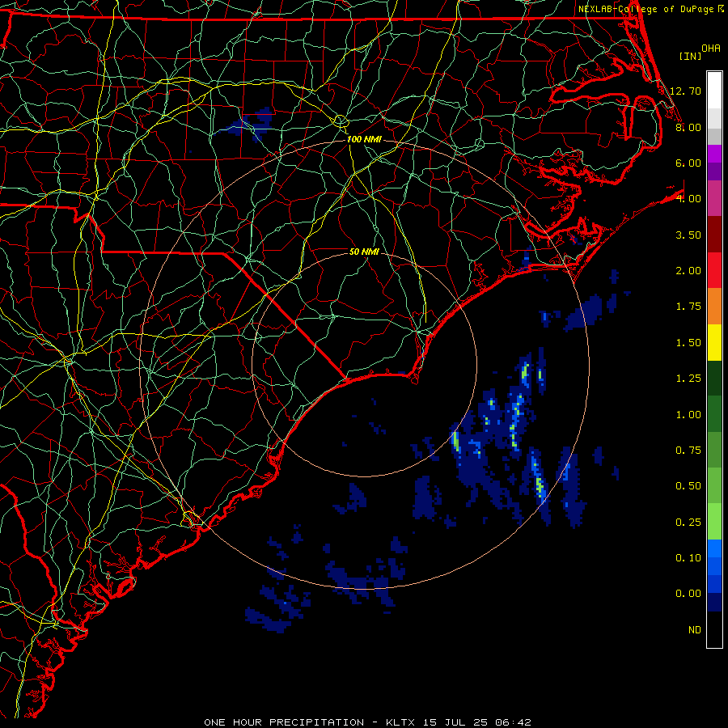Click the "0.10" scale label

point(688,558)
